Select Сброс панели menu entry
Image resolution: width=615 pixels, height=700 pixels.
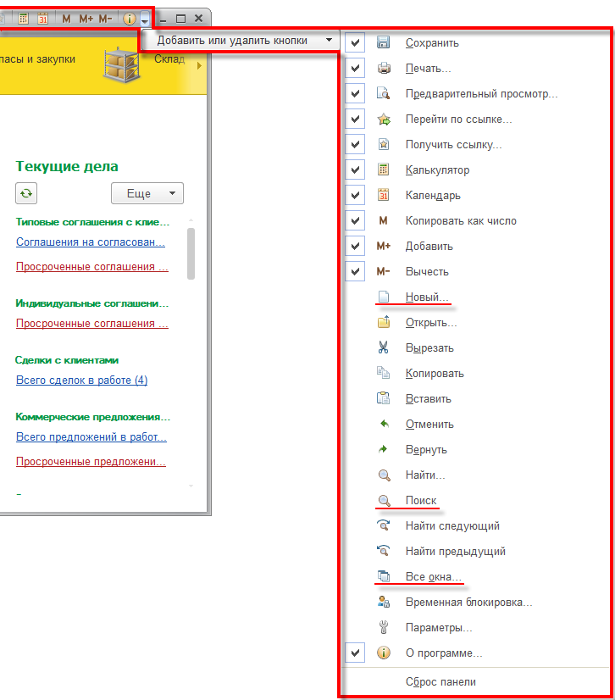440,681
